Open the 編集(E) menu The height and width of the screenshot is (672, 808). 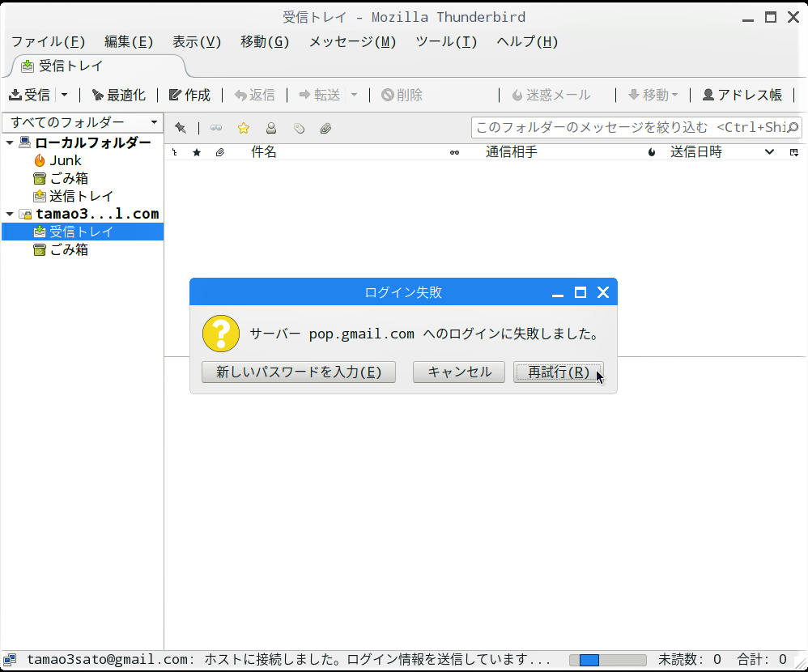tap(129, 42)
